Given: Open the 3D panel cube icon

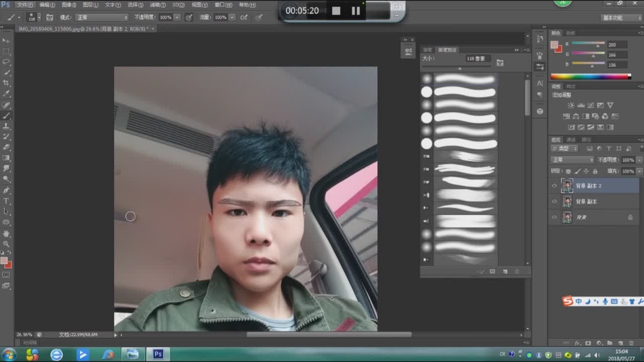Looking at the screenshot, I should (x=540, y=111).
